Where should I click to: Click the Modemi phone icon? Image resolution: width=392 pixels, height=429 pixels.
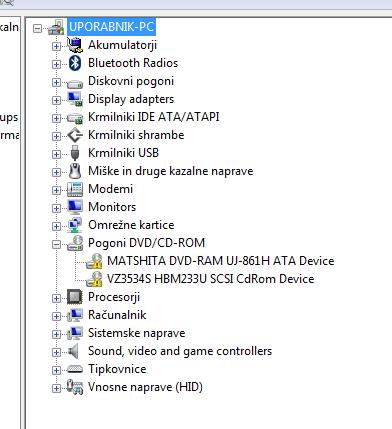pyautogui.click(x=75, y=189)
